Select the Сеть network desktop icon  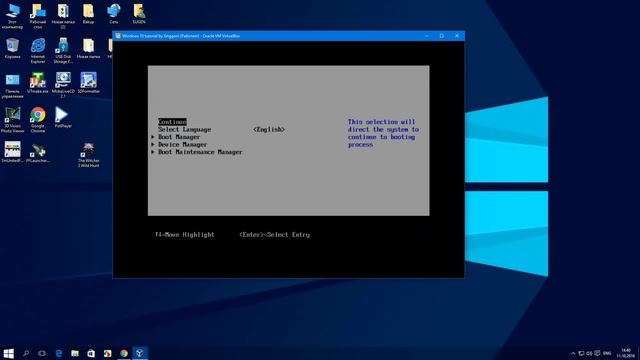coord(113,14)
